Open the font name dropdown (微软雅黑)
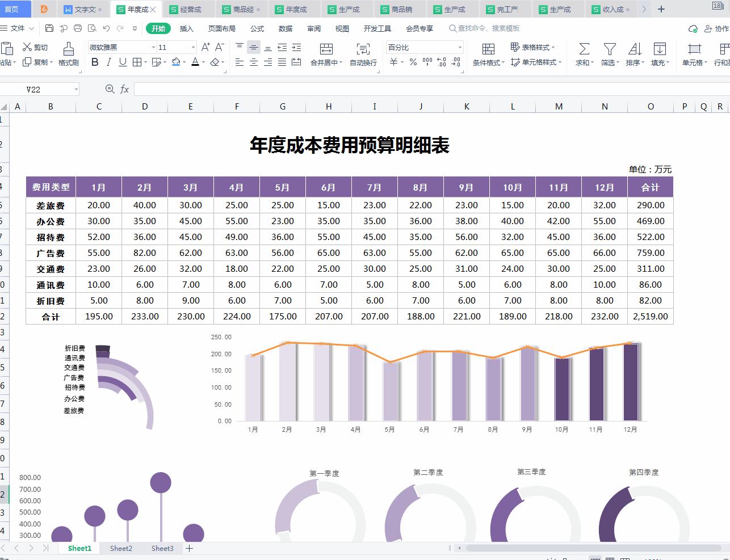The image size is (730, 560). tap(152, 48)
